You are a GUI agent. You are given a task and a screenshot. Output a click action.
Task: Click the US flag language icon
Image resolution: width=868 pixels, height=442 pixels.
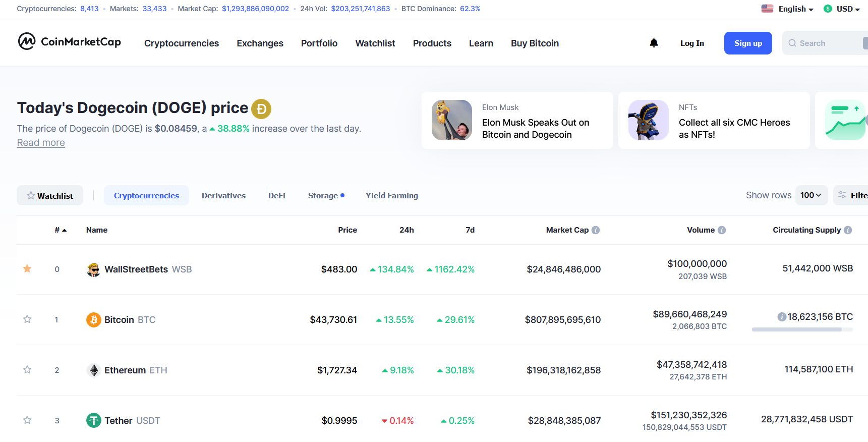point(767,9)
